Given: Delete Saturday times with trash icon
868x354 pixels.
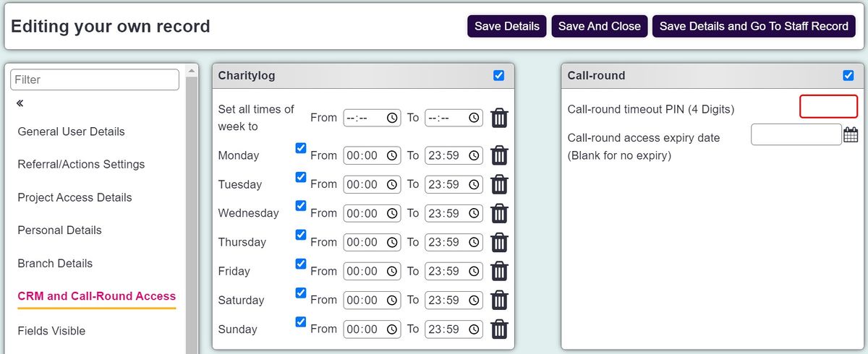Looking at the screenshot, I should point(499,300).
